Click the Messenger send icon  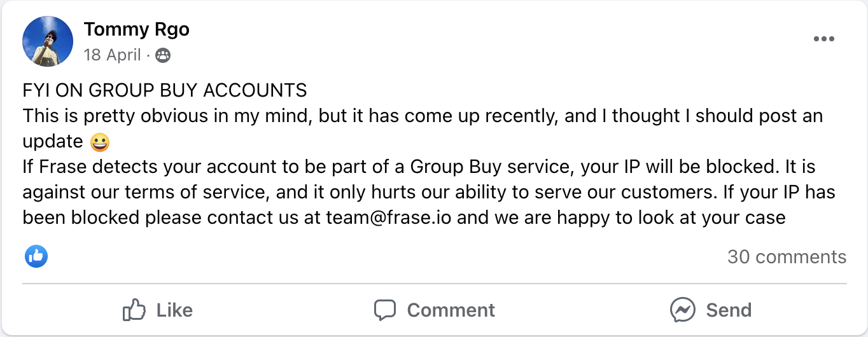[682, 310]
